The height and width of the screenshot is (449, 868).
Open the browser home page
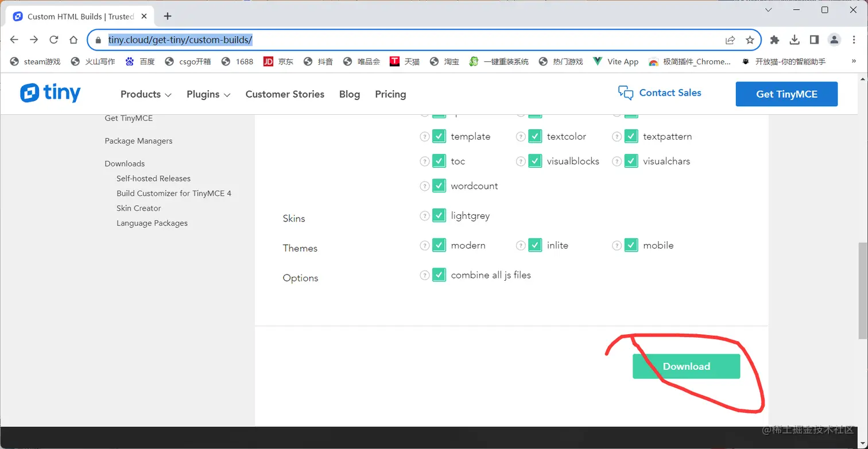click(x=73, y=40)
